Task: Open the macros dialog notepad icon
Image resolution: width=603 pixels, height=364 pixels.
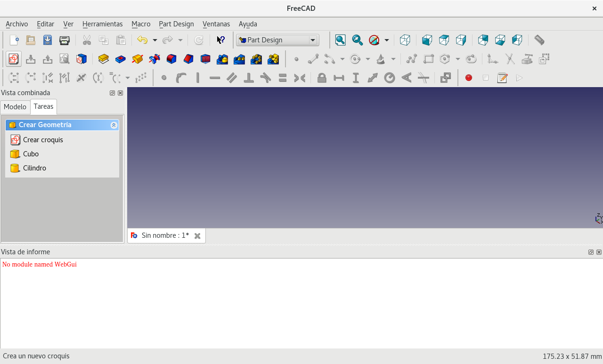Action: [502, 78]
